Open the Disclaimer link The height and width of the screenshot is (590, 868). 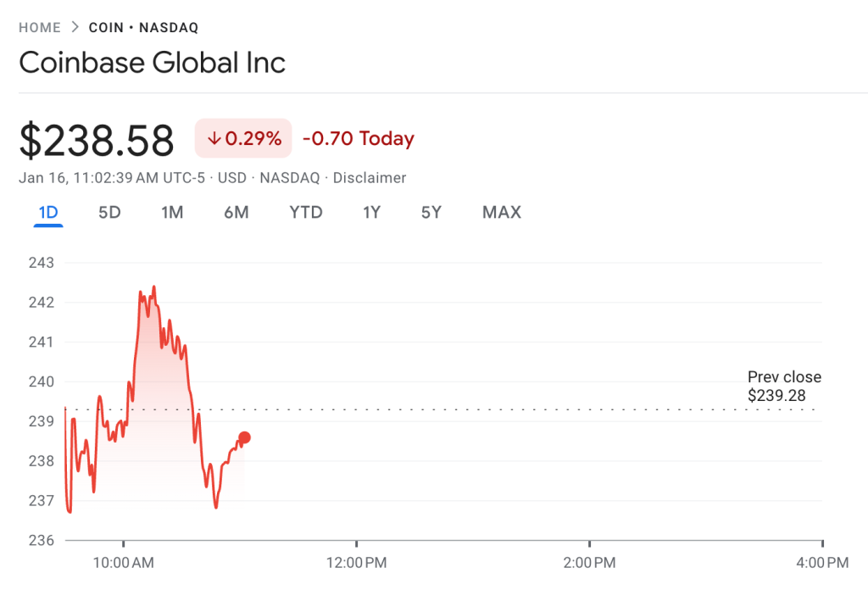tap(370, 177)
